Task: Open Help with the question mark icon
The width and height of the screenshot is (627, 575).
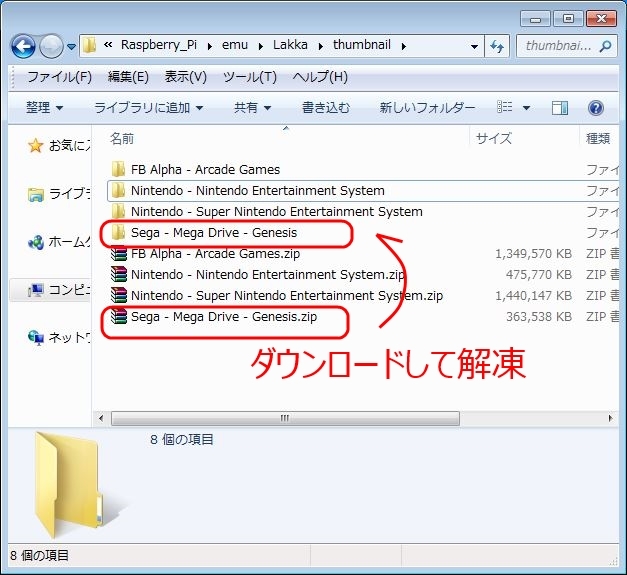Action: click(x=596, y=108)
